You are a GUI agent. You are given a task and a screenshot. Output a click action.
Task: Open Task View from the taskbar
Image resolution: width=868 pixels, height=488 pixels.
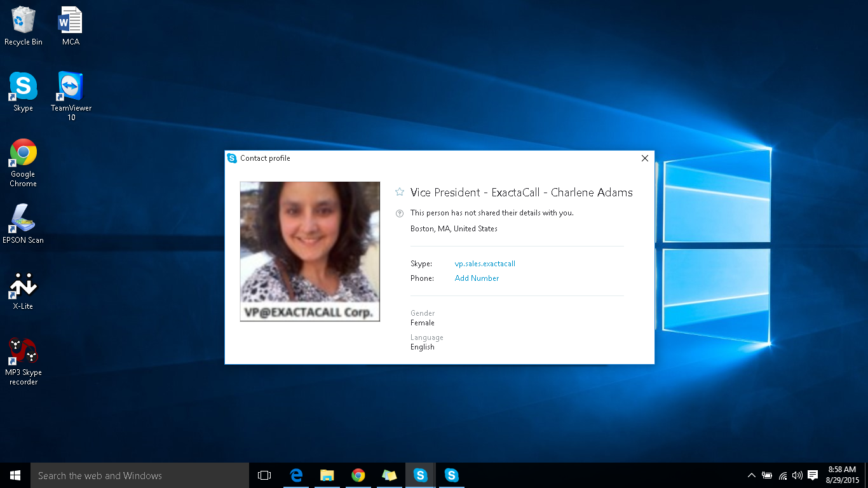(264, 475)
